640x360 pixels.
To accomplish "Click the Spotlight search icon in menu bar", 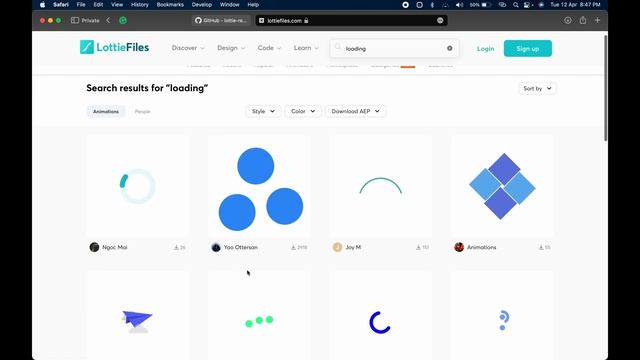I will click(x=516, y=5).
